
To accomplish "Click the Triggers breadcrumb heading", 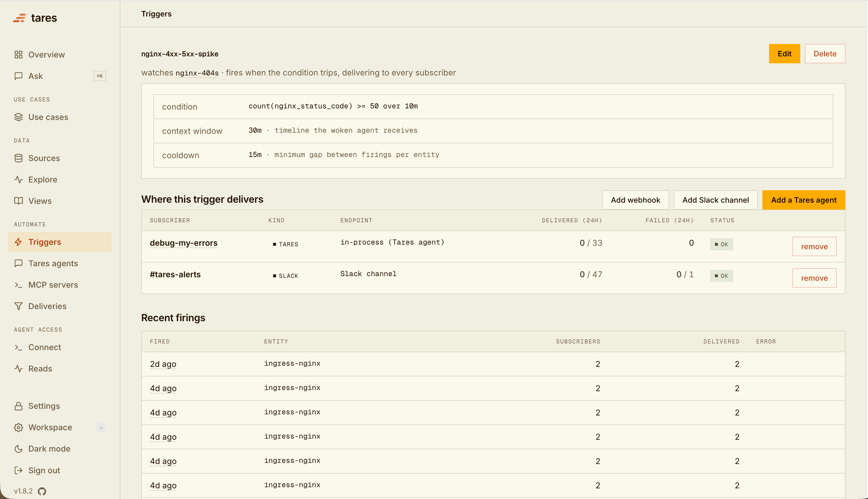I will pyautogui.click(x=156, y=14).
